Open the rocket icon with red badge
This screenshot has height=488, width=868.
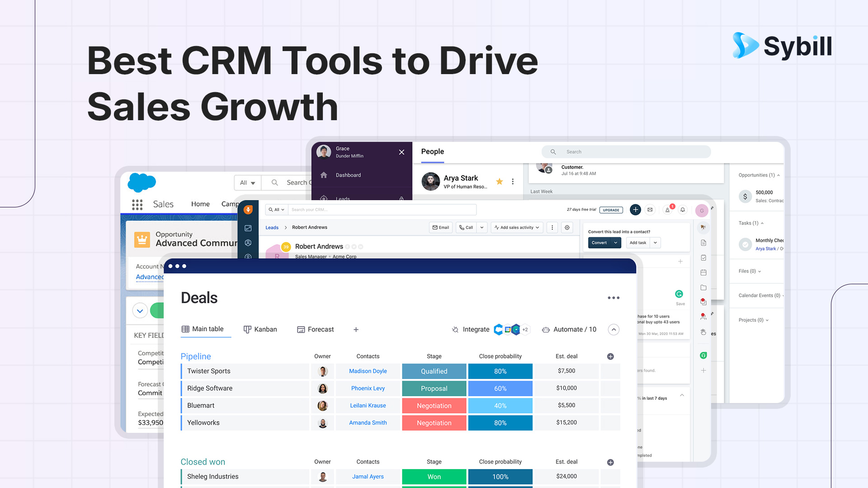(668, 210)
